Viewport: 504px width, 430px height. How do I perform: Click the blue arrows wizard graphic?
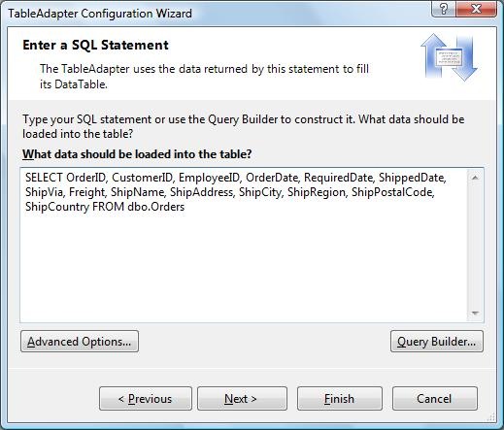pyautogui.click(x=449, y=57)
